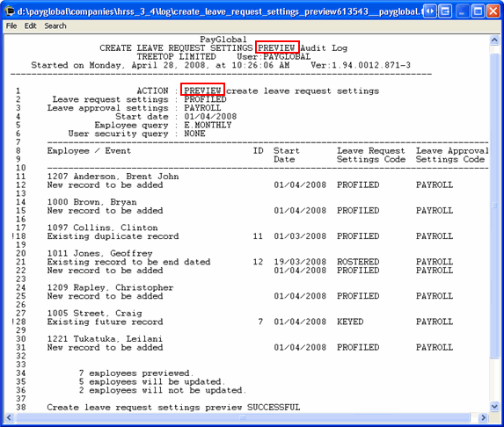Viewport: 504px width, 427px height.
Task: Click 'Employee / Event' column header
Action: 89,151
